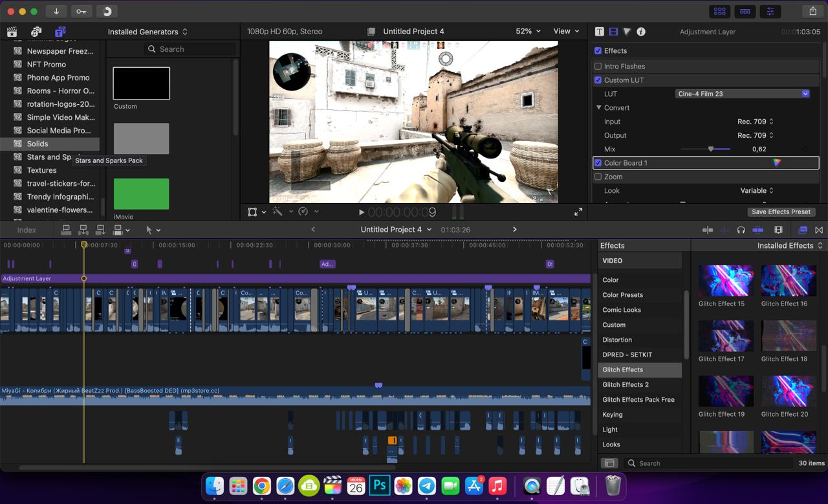Toggle the Effects master checkbox
The width and height of the screenshot is (828, 504).
tap(598, 50)
